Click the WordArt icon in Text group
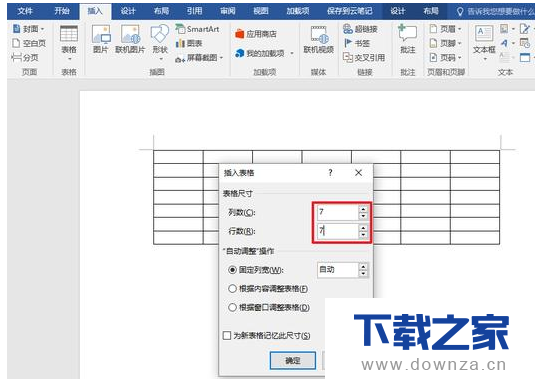This screenshot has height=383, width=535. (x=504, y=43)
